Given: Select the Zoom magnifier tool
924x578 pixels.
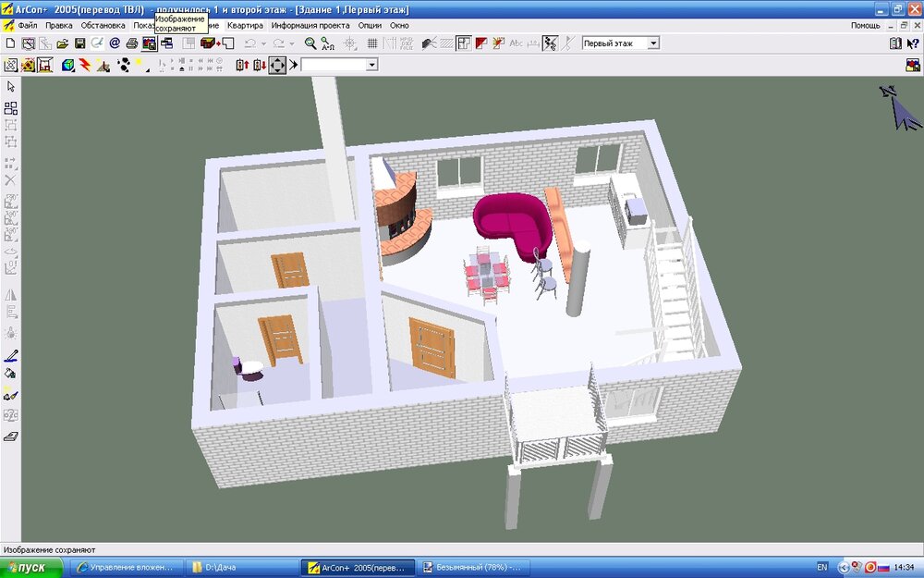Looking at the screenshot, I should click(x=310, y=43).
